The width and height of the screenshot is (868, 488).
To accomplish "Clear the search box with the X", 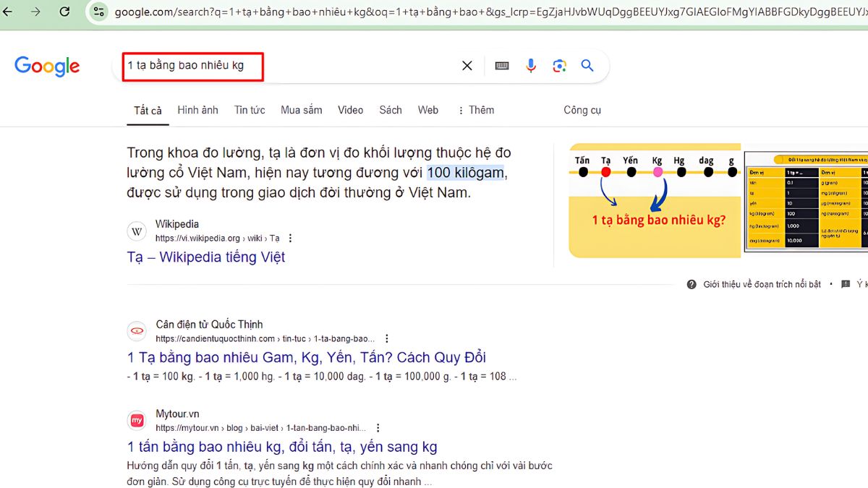I will [x=467, y=65].
